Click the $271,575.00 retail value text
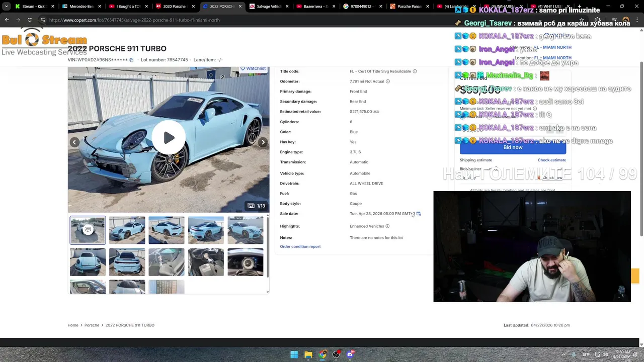644x362 pixels. coord(364,112)
